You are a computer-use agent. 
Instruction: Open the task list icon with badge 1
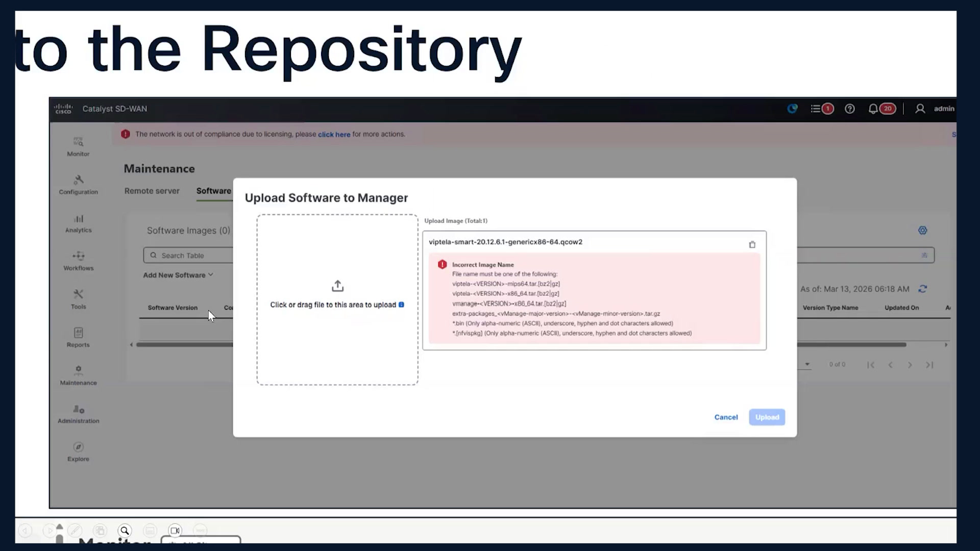point(822,109)
